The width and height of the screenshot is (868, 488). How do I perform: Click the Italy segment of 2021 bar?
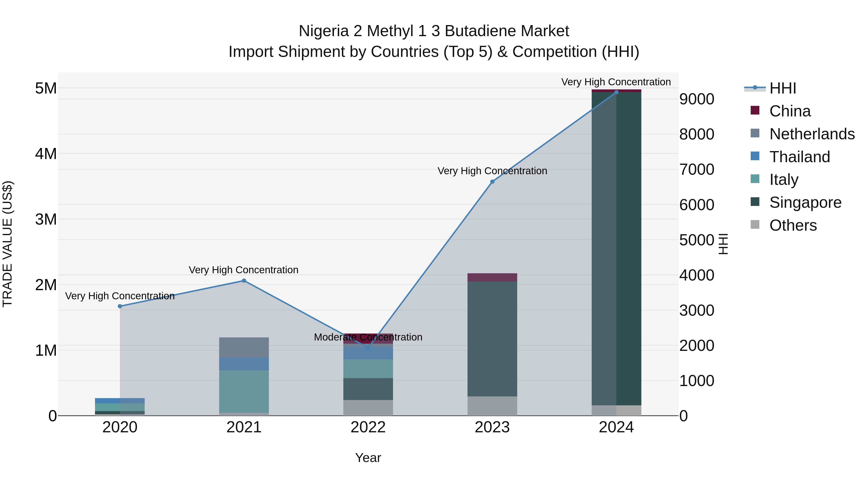(x=244, y=391)
